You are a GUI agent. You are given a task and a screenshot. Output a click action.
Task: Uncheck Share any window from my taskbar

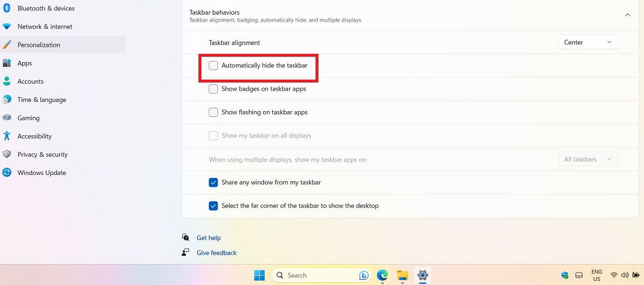[x=213, y=183]
